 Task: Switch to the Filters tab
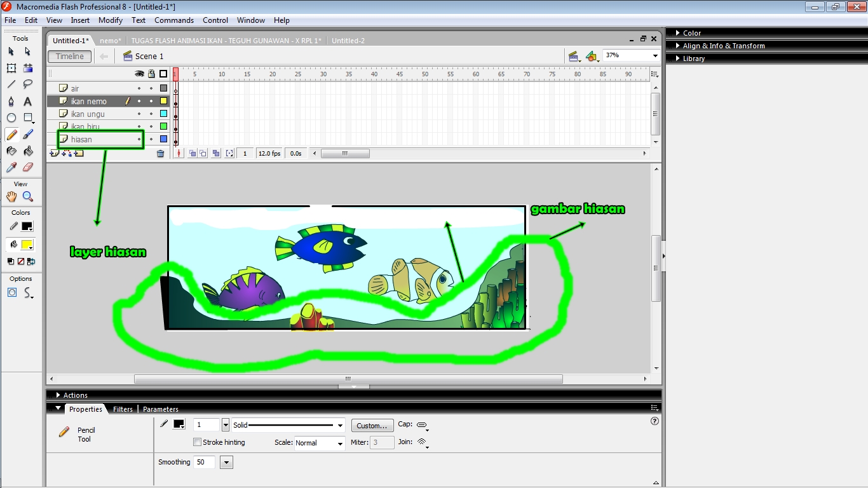[x=123, y=409]
